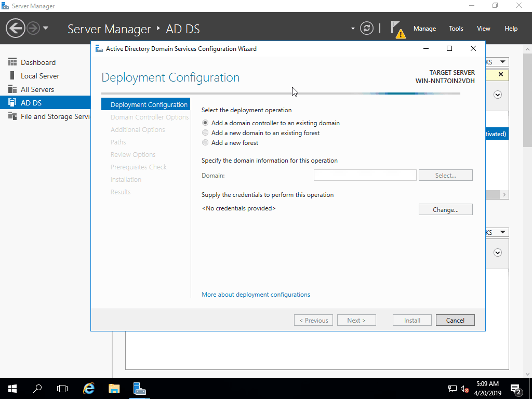The height and width of the screenshot is (399, 532).
Task: Go back with Server Manager back arrow
Action: click(15, 28)
